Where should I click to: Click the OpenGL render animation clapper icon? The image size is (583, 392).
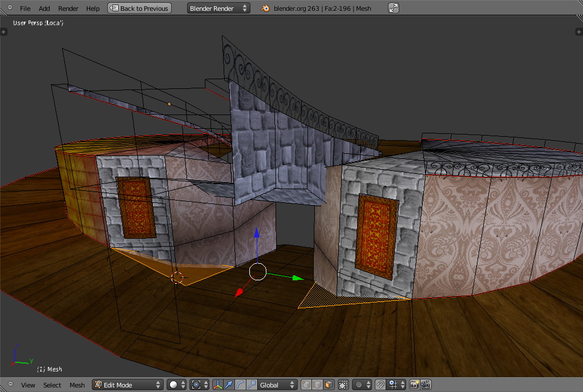click(x=426, y=385)
